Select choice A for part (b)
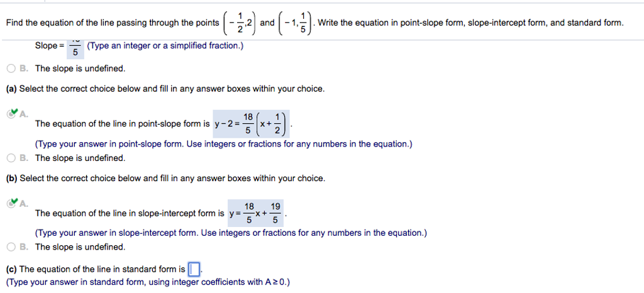Viewport: 644px width, 293px height. 13,203
